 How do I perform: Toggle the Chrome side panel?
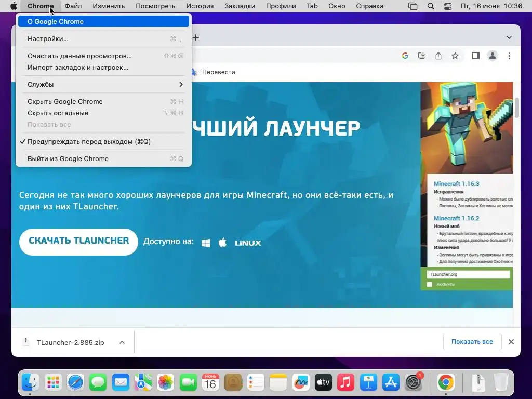pyautogui.click(x=476, y=56)
